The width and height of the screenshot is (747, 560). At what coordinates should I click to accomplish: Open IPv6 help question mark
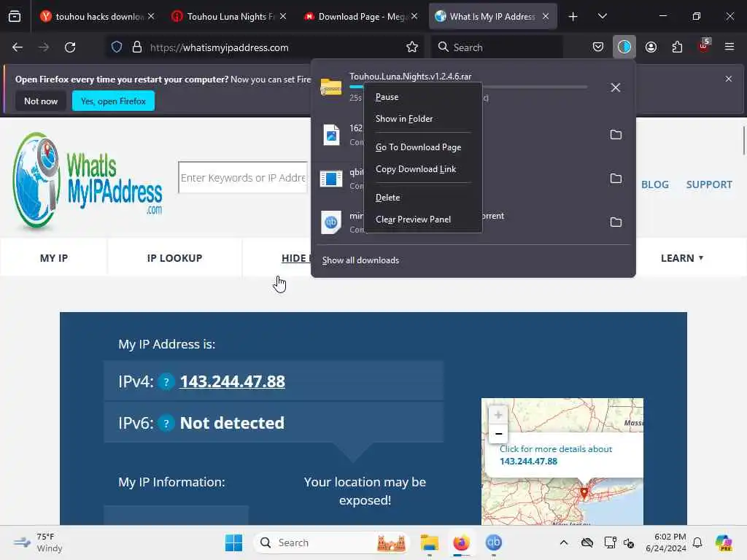(x=166, y=423)
